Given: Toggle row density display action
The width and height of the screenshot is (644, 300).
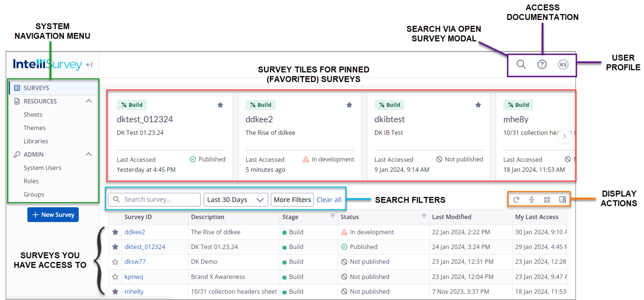Looking at the screenshot, I should tap(531, 200).
